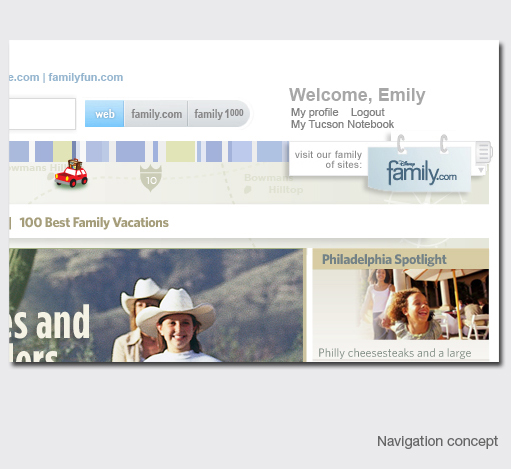Click the cowboy hat girls feature image
Viewport: 511px width, 469px height.
pyautogui.click(x=156, y=305)
